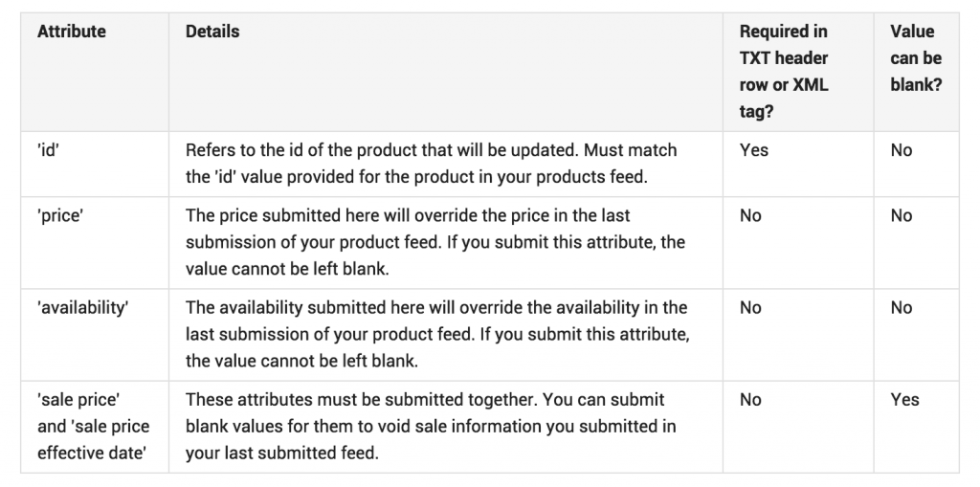Click 'No' in price required column
The height and width of the screenshot is (487, 980).
[x=750, y=215]
